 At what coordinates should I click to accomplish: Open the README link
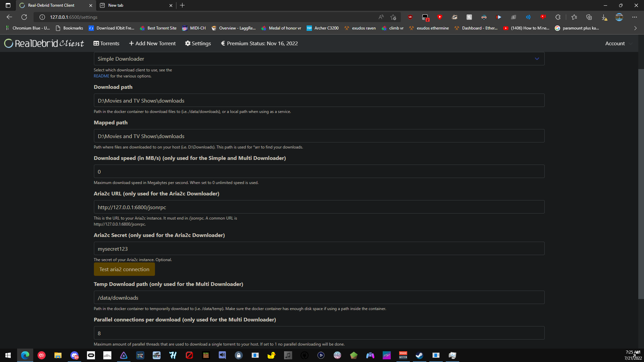(x=101, y=76)
